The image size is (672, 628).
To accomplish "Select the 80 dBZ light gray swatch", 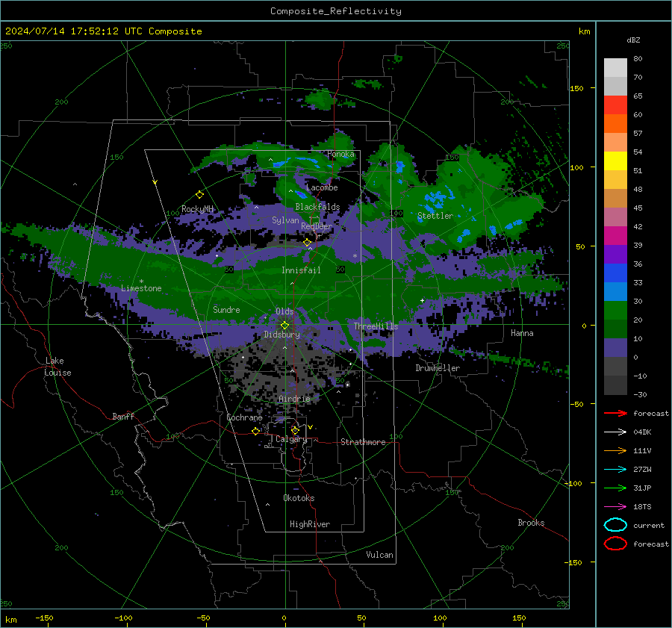I will coord(615,67).
